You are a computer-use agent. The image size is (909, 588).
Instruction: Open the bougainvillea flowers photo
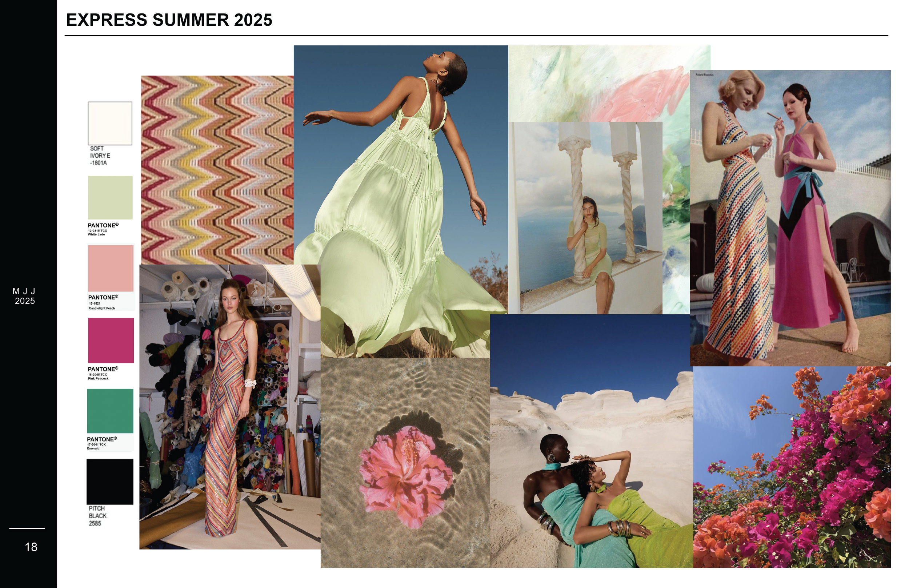click(x=792, y=467)
